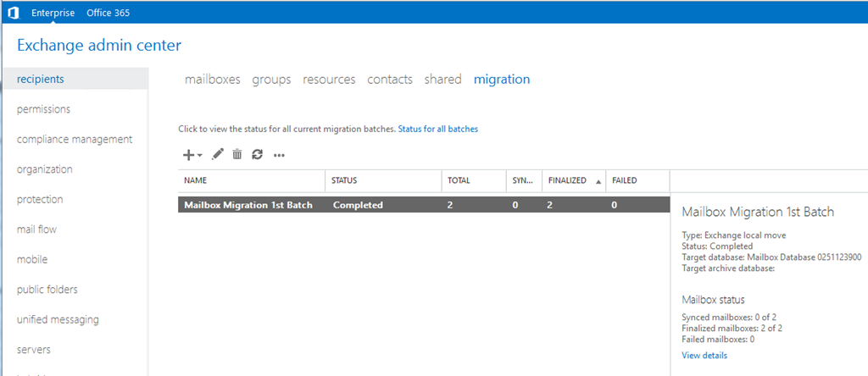This screenshot has width=868, height=376.
Task: Open the resources tab
Action: point(329,79)
